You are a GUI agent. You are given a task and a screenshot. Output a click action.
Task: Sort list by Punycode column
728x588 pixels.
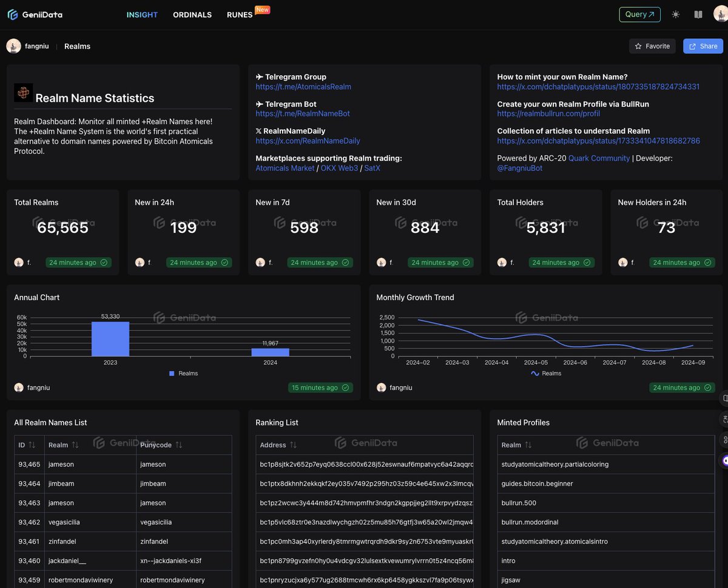(161, 445)
